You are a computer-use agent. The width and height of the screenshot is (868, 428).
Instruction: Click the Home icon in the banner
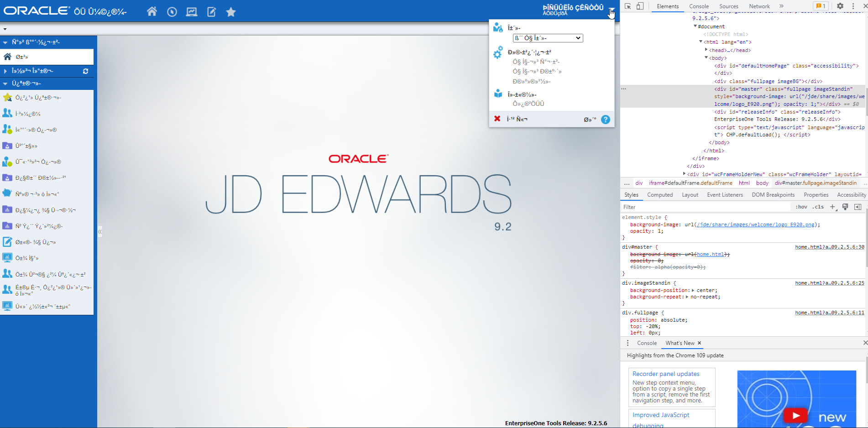tap(152, 12)
